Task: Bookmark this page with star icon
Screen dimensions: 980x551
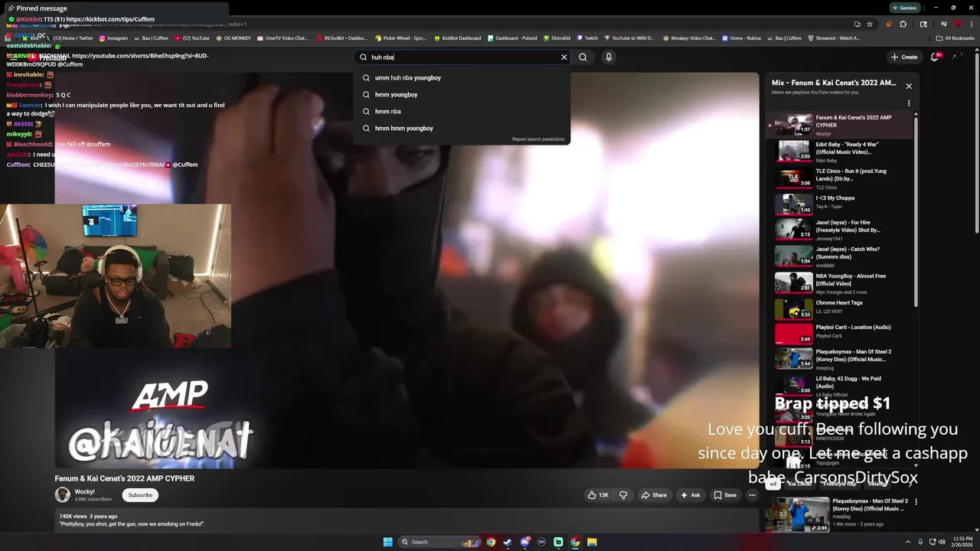Action: [870, 24]
